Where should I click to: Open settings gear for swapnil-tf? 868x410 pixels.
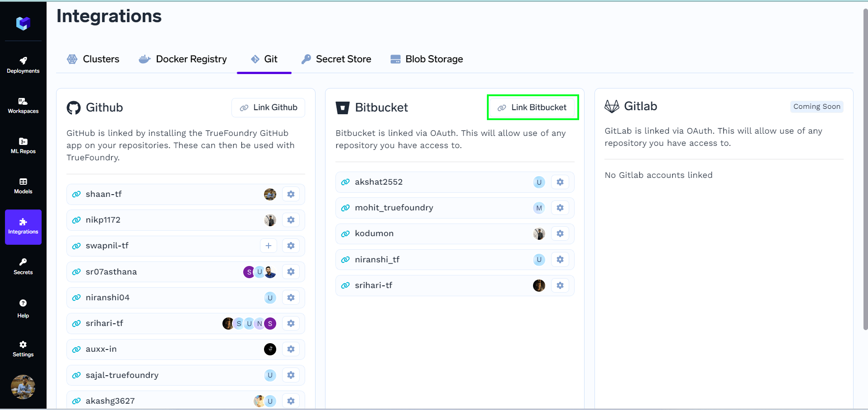coord(291,246)
